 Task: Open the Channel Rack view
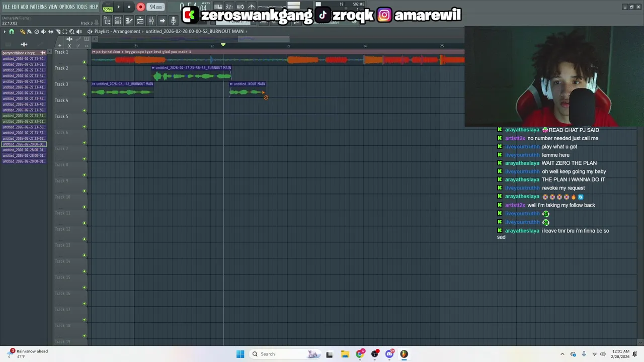[x=118, y=21]
